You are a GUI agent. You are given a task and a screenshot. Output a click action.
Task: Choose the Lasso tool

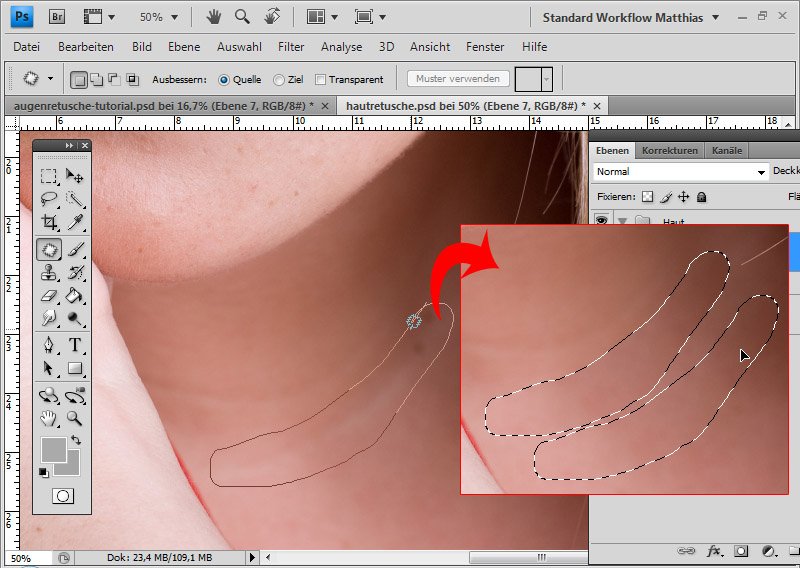(48, 199)
